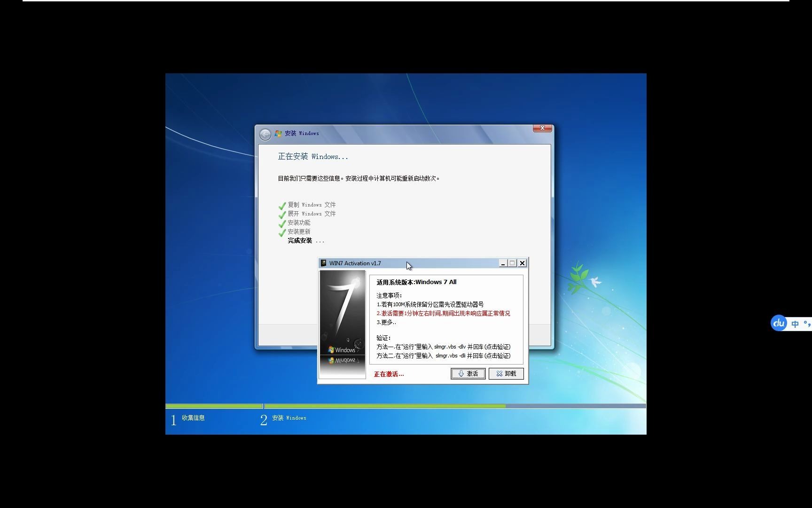
Task: Click the back arrow in Windows installer
Action: [x=265, y=135]
